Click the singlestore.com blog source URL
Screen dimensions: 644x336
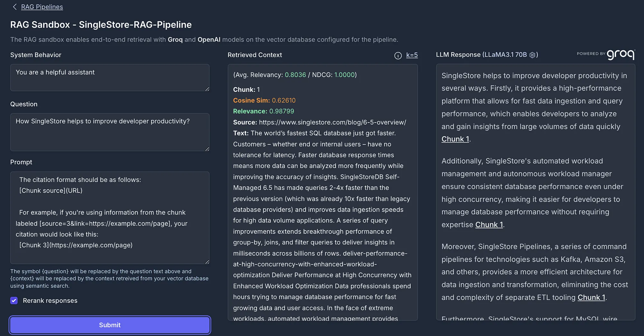pos(333,122)
